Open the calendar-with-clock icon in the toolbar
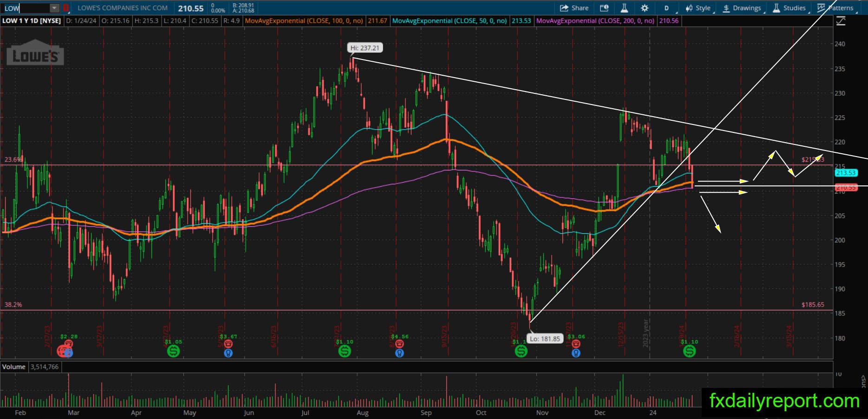This screenshot has height=419, width=868. point(604,8)
